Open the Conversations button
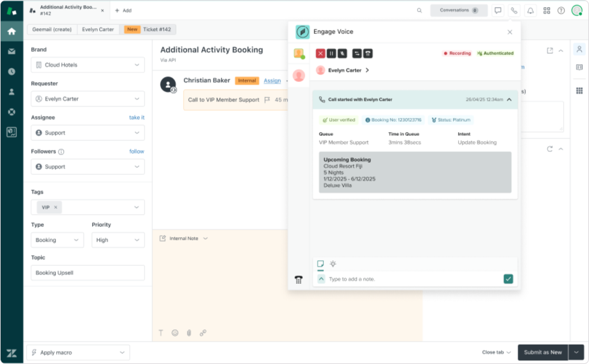Viewport: 589px width, 364px height. 459,10
